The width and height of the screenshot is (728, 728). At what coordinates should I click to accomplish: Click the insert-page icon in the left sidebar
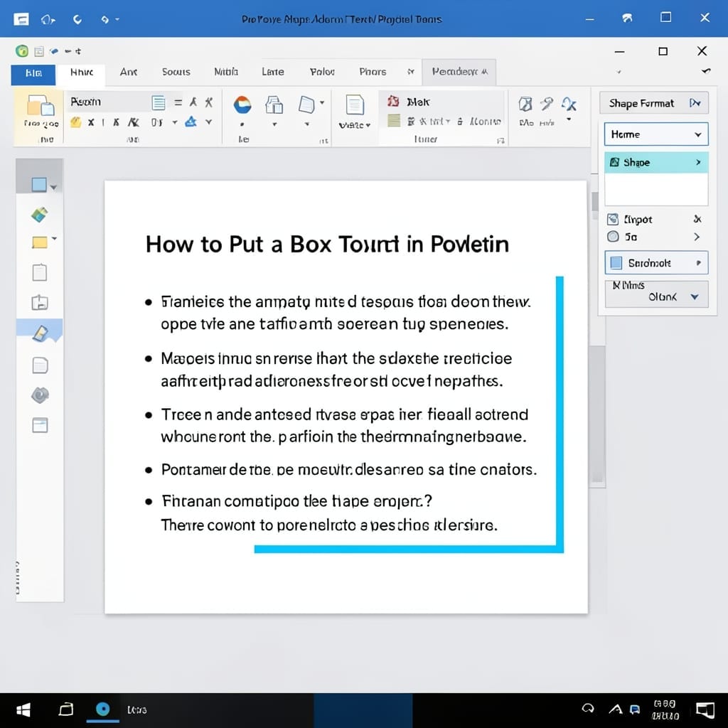(40, 302)
